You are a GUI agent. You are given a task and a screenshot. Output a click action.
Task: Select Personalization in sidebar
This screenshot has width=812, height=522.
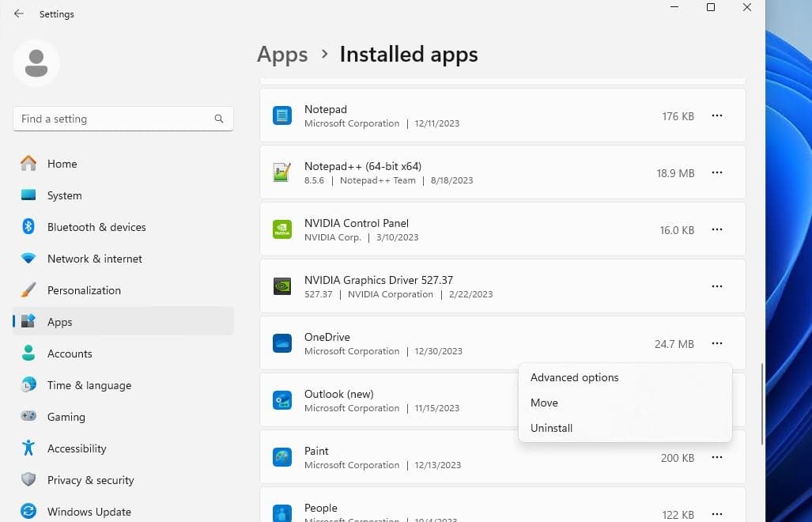coord(123,290)
